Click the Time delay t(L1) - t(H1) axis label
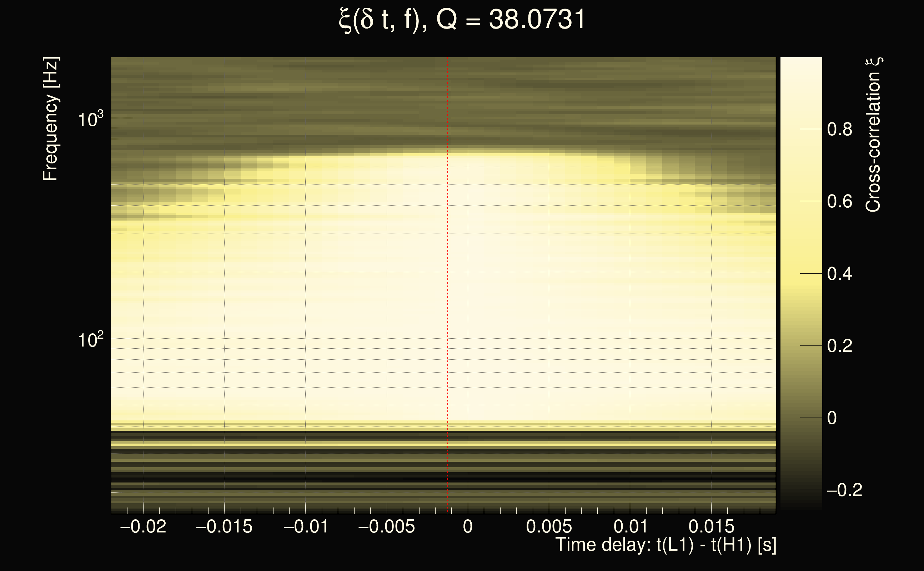924x571 pixels. click(x=666, y=545)
